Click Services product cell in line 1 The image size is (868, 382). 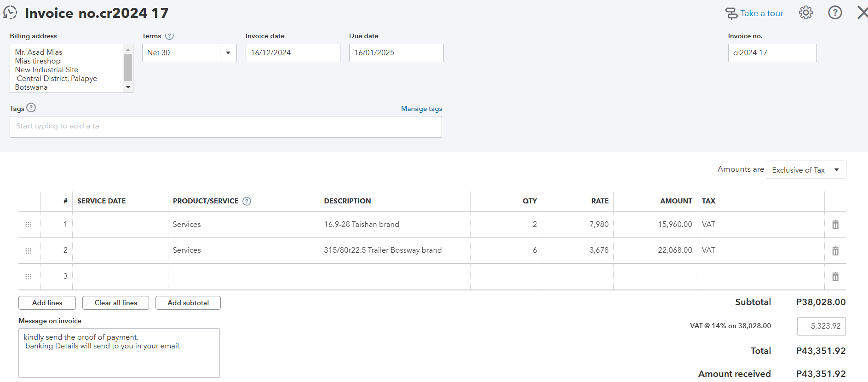(243, 225)
